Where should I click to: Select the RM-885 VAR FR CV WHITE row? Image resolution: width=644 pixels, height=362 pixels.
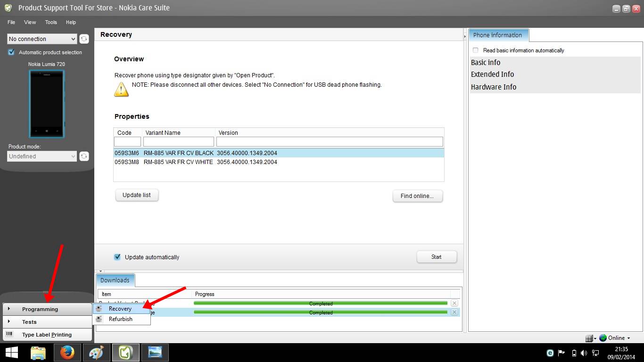[279, 162]
